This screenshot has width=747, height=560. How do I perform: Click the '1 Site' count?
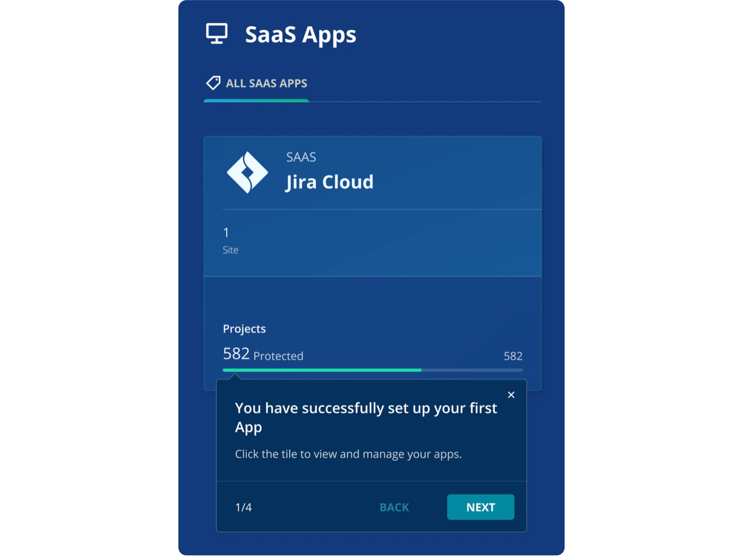point(230,241)
